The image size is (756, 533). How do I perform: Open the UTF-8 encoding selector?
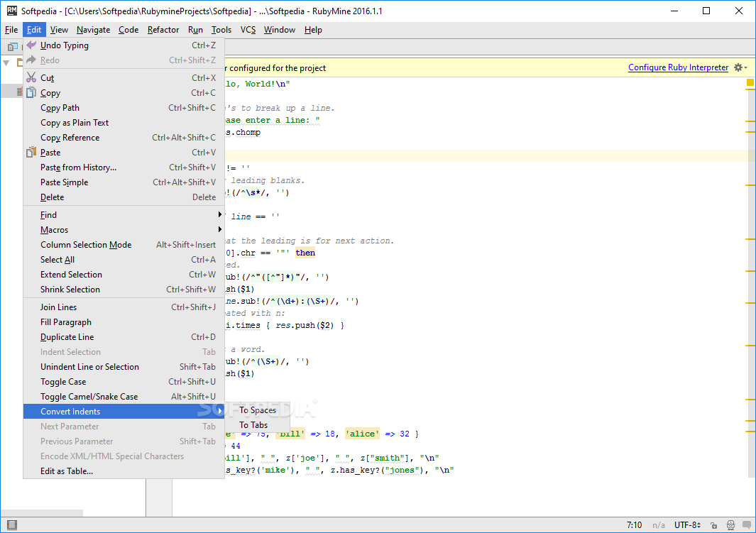(688, 525)
